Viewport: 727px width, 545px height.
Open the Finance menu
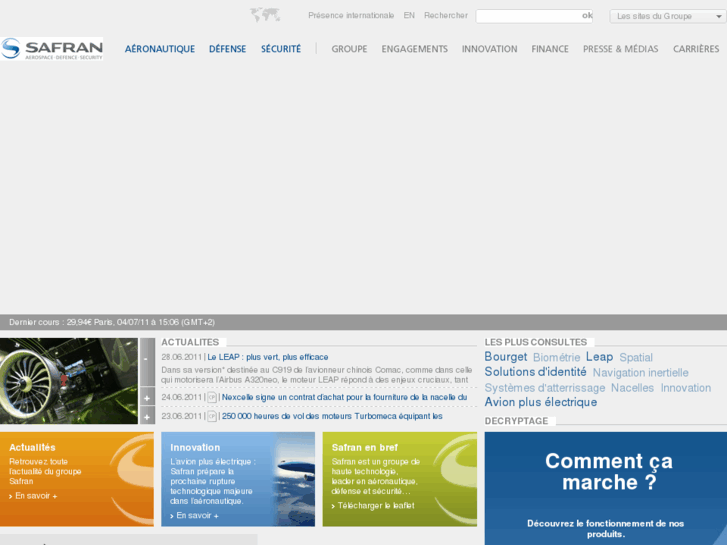click(x=550, y=49)
